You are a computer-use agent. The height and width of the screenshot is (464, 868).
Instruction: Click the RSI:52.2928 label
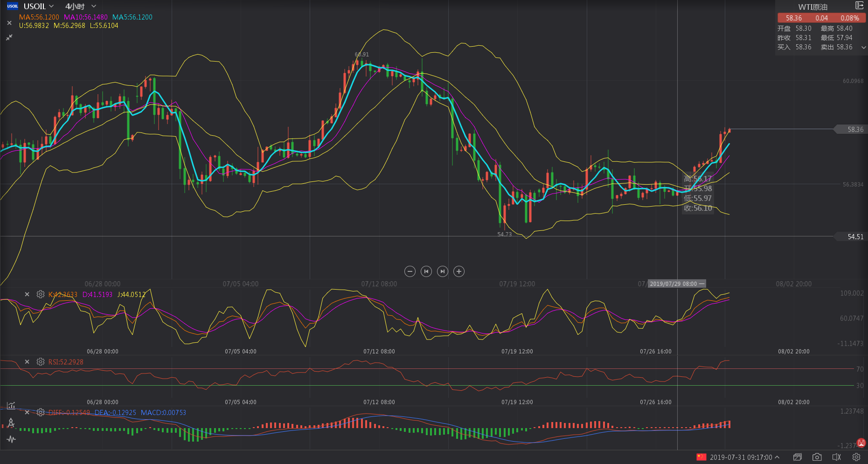point(66,362)
